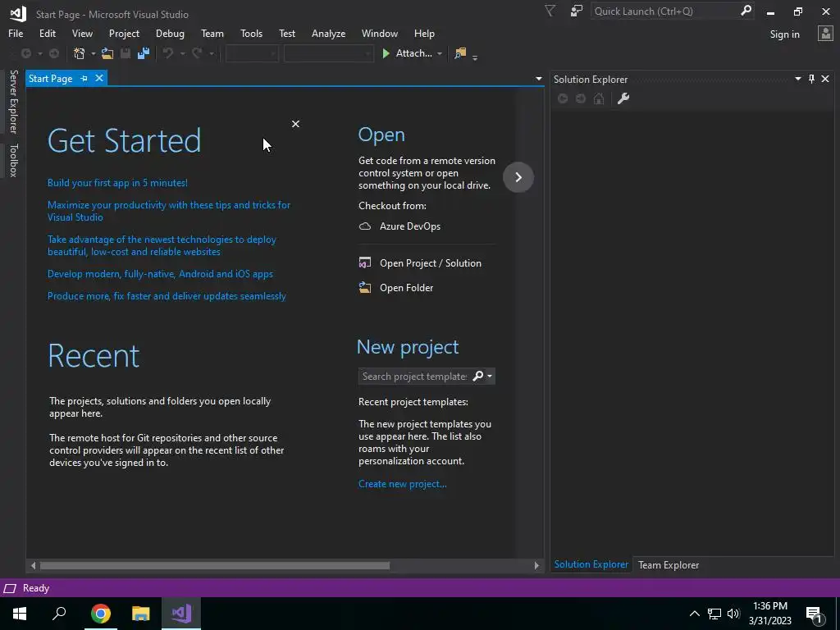Click the project template search magnifier icon
Viewport: 840px width, 630px height.
point(478,376)
